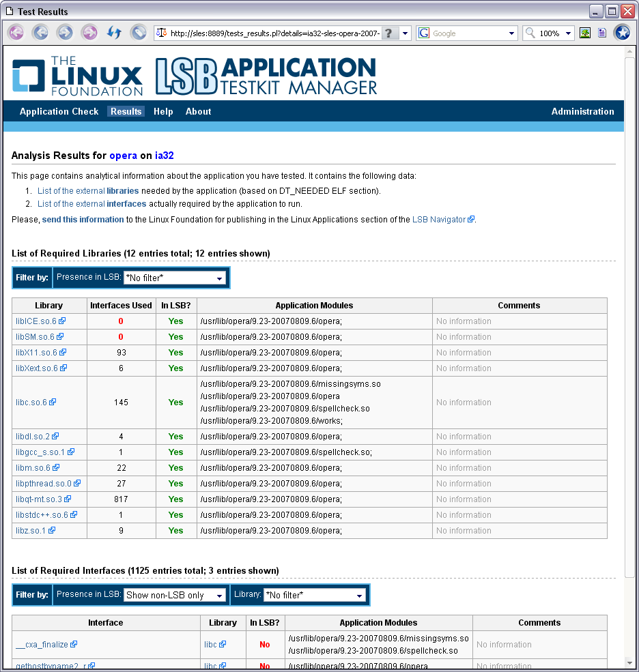Click the red '0' count in libICE.so.6 row

tap(121, 321)
